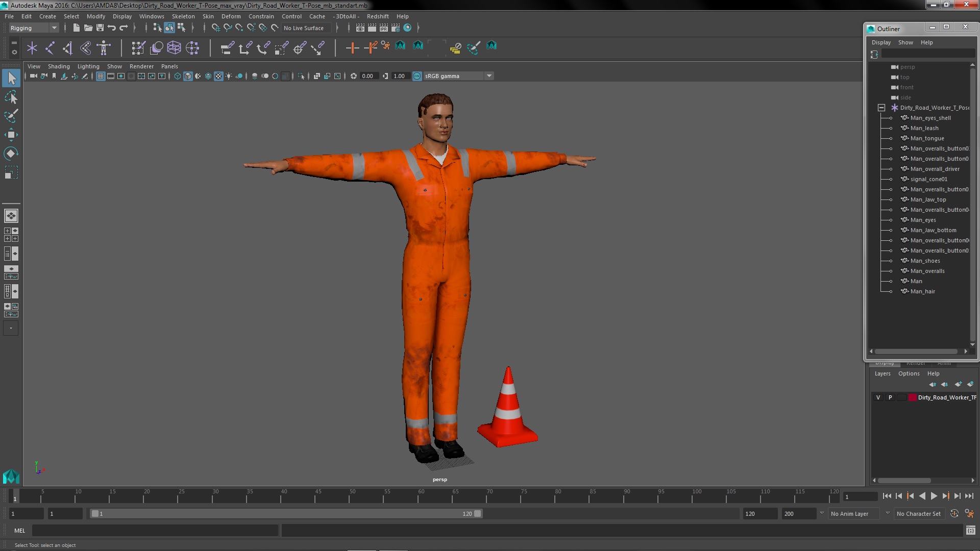Toggle the P playback box of the layer

890,397
